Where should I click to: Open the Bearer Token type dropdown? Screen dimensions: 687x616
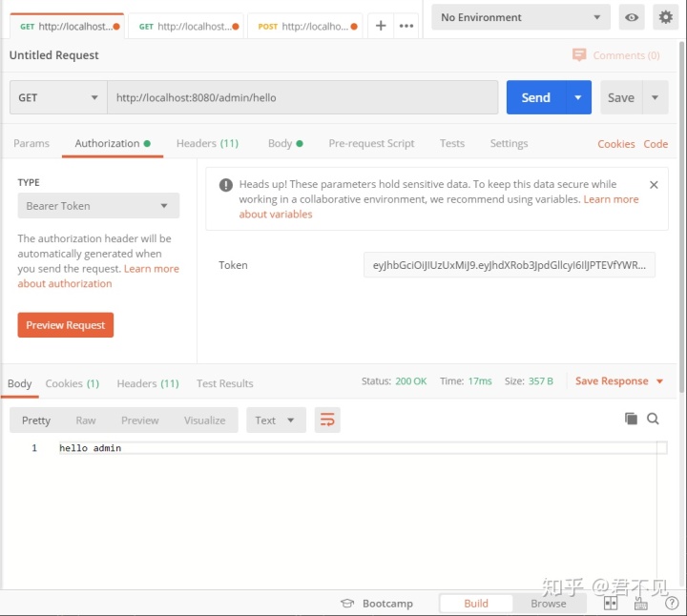click(x=98, y=206)
